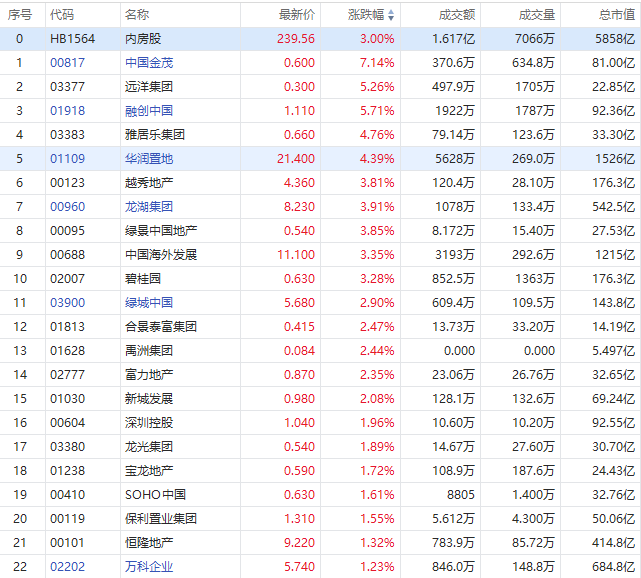This screenshot has height=578, width=641.
Task: Open code link 00960
Action: point(67,207)
